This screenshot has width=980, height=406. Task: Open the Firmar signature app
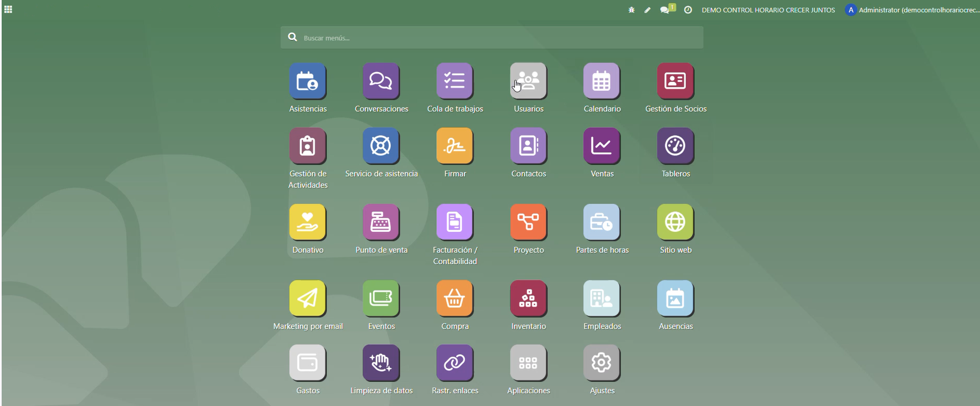tap(455, 146)
